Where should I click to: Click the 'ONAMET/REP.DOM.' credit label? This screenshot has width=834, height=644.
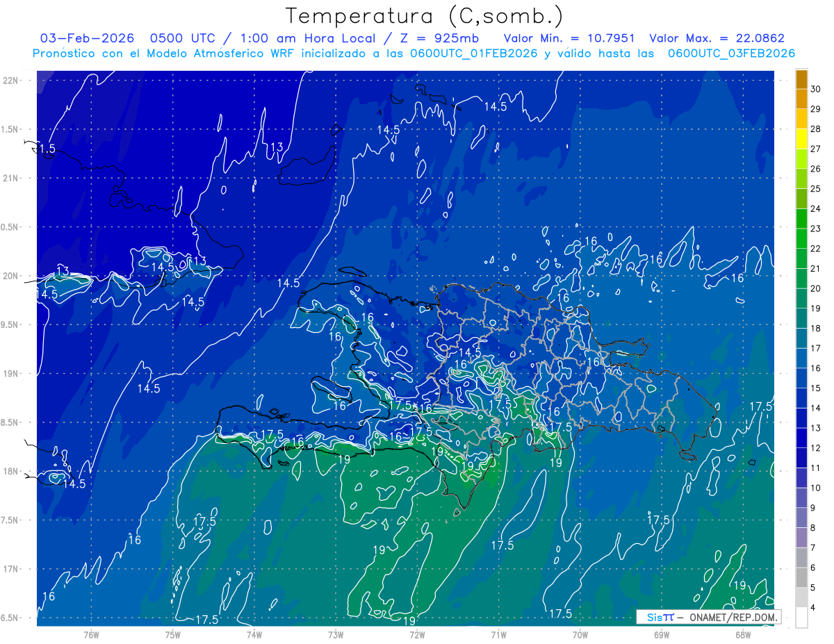pyautogui.click(x=733, y=617)
